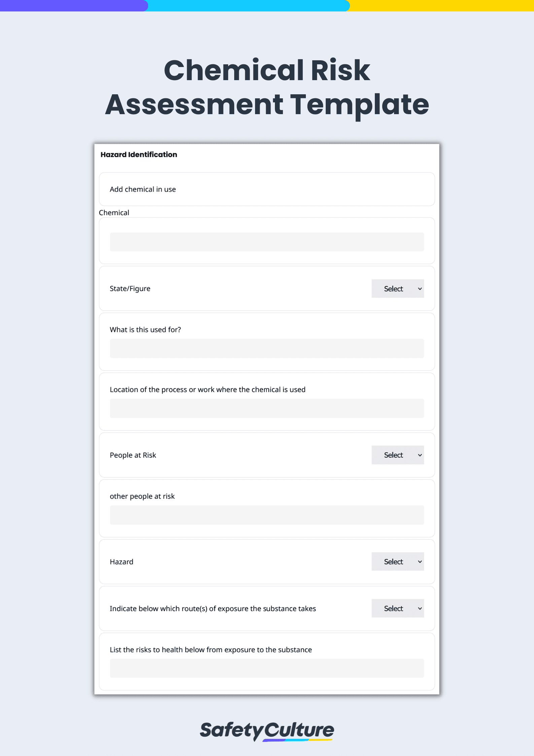This screenshot has height=756, width=534.
Task: Select the "Add chemical in use" row
Action: (143, 189)
